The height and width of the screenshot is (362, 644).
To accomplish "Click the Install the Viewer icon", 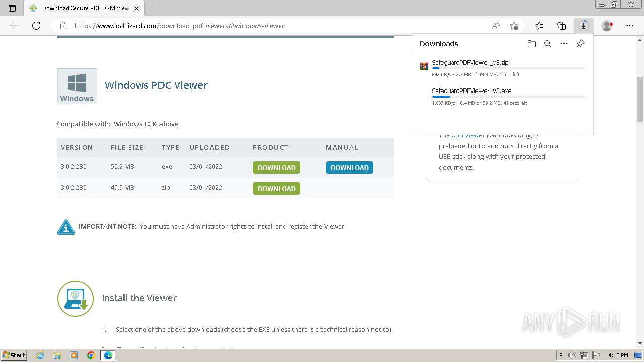I will (x=75, y=299).
